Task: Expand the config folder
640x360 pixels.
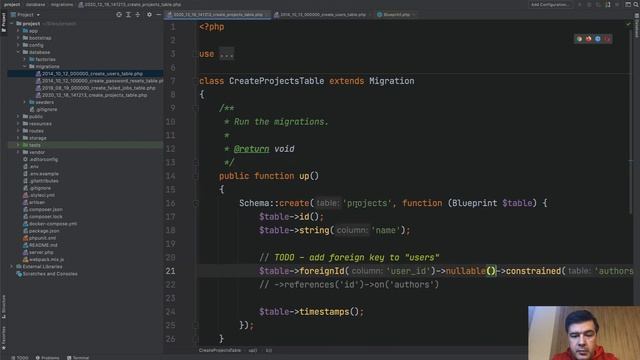Action: [x=18, y=45]
